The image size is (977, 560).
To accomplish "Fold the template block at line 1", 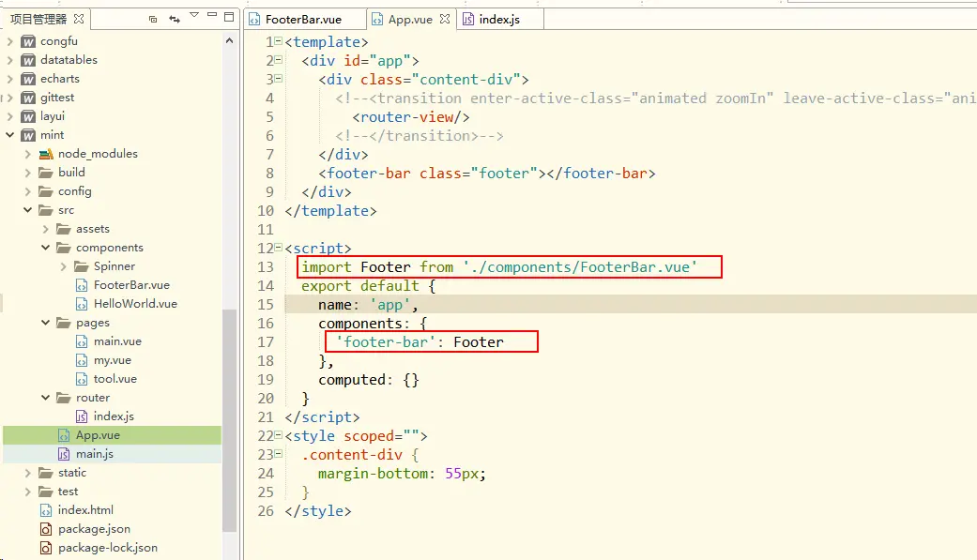I will point(278,41).
